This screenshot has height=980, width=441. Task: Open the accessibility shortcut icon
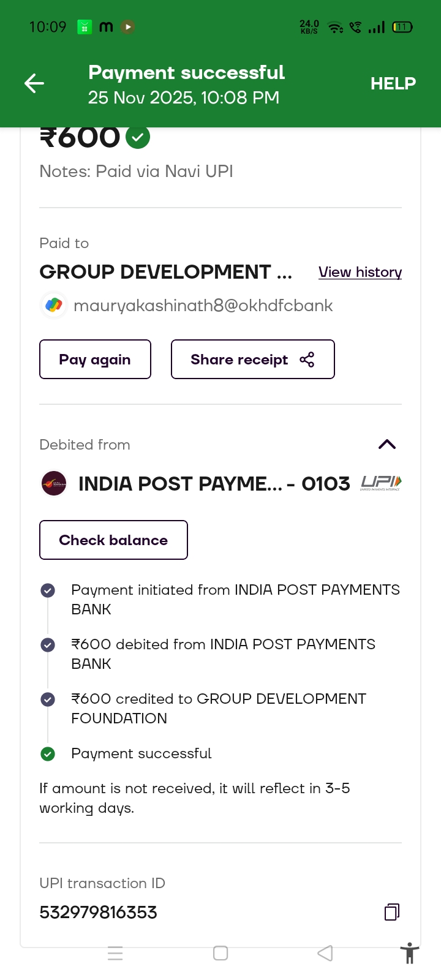409,954
